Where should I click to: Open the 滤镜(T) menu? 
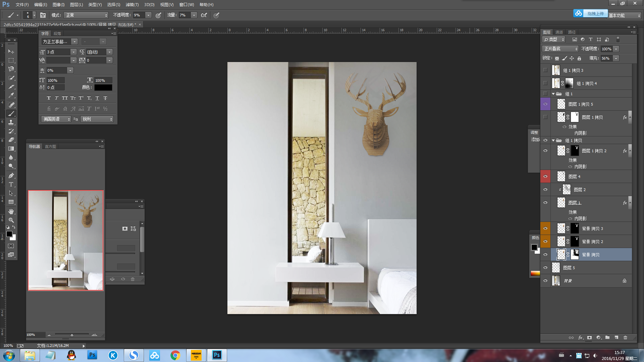[132, 5]
